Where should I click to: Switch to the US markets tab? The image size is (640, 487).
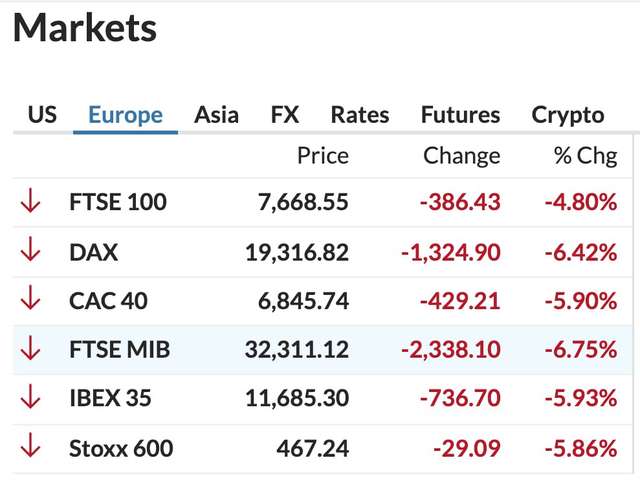pos(42,114)
